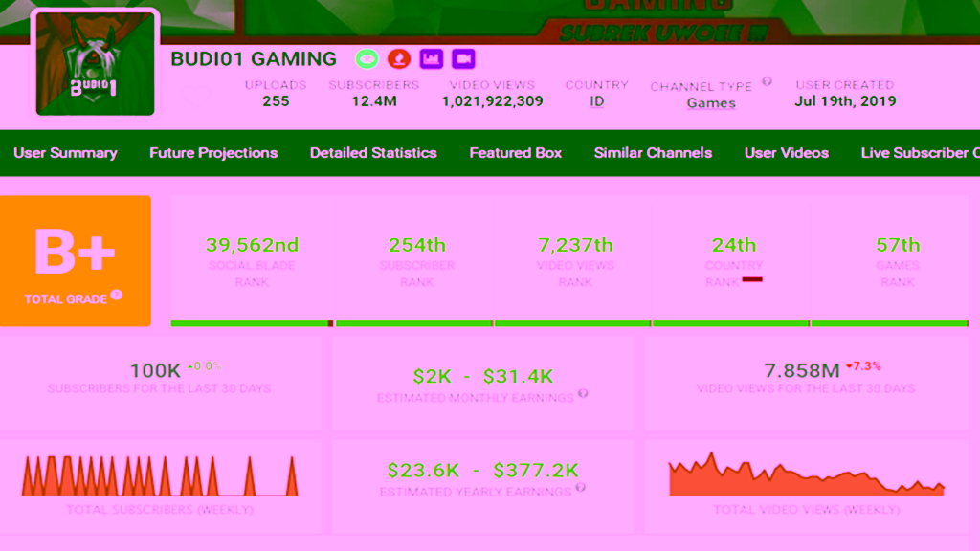
Task: Select the purple statistics chart icon
Action: (431, 58)
